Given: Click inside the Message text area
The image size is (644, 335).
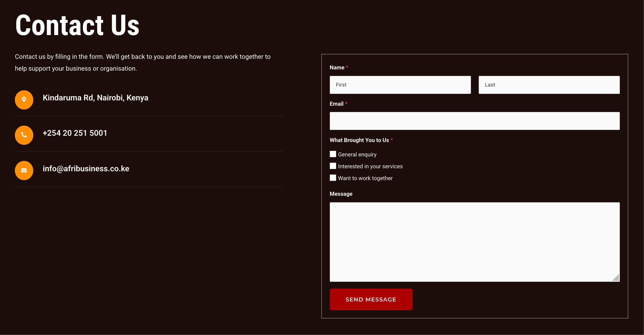Looking at the screenshot, I should pos(474,242).
